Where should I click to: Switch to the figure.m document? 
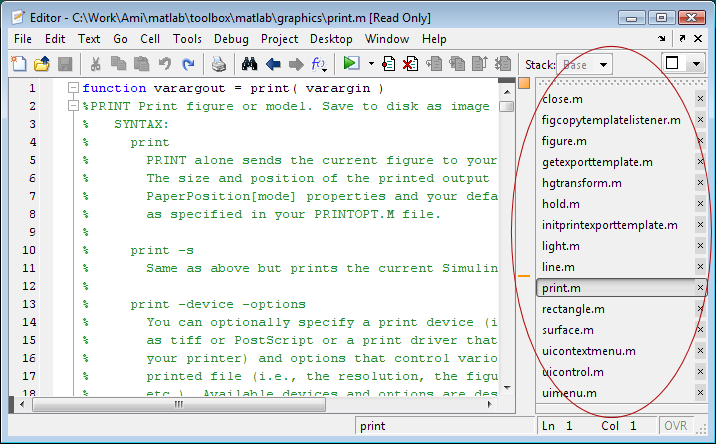point(564,141)
